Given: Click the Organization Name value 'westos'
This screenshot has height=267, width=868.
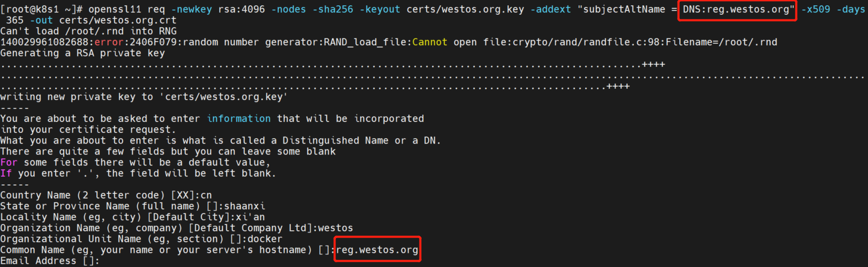Looking at the screenshot, I should click(335, 228).
